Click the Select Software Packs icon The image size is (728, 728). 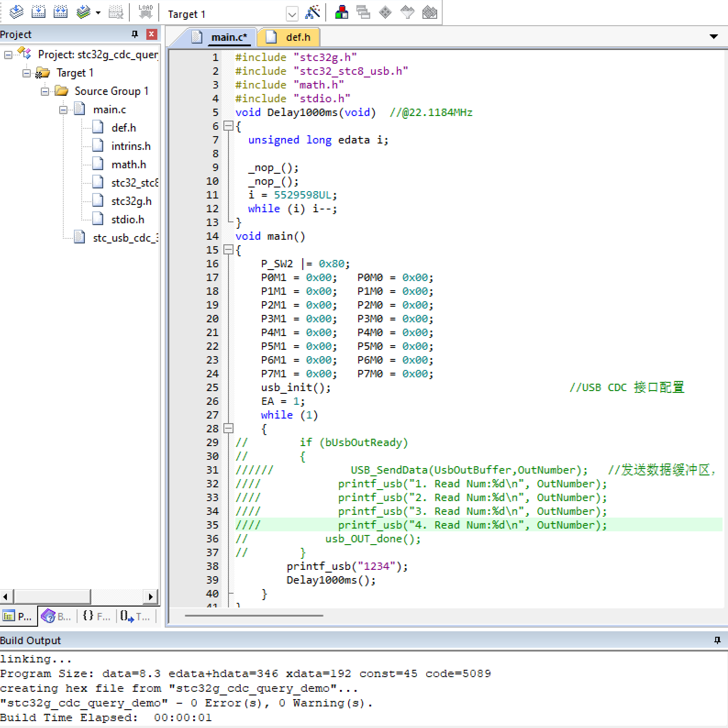point(407,12)
